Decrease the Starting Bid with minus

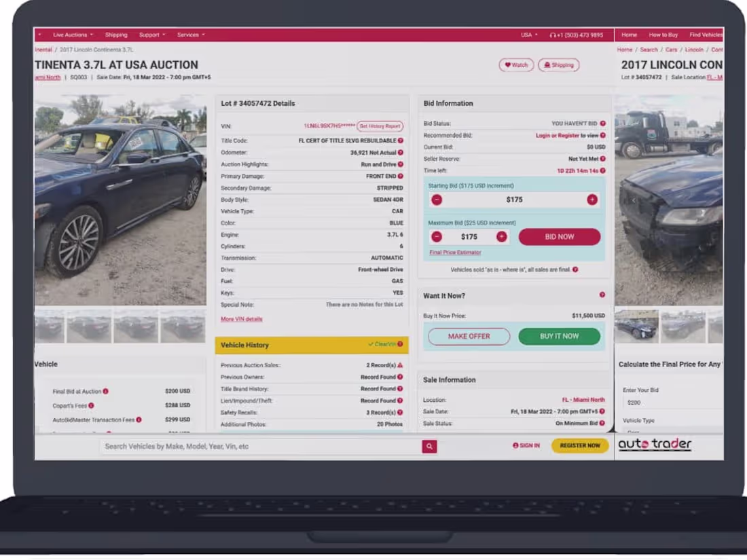(x=437, y=200)
